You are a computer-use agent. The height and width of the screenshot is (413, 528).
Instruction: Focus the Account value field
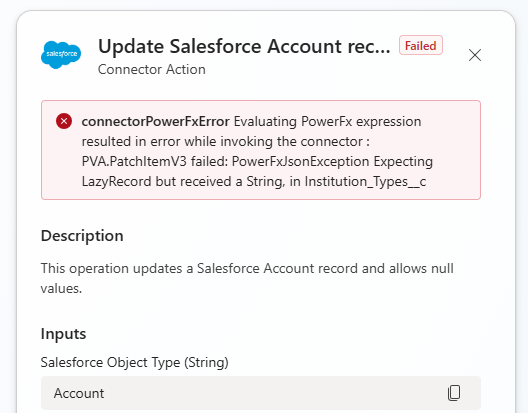pos(261,393)
